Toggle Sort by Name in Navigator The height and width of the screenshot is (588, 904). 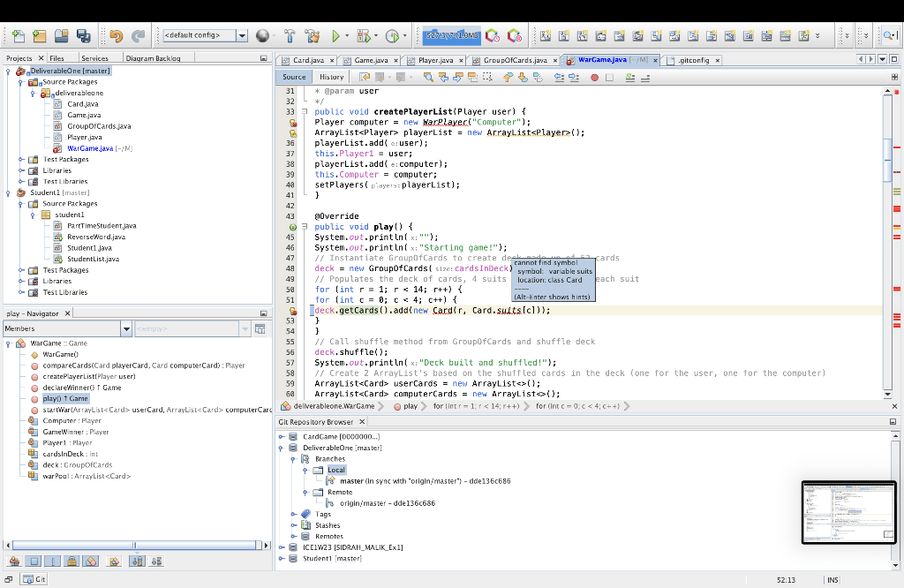click(137, 561)
